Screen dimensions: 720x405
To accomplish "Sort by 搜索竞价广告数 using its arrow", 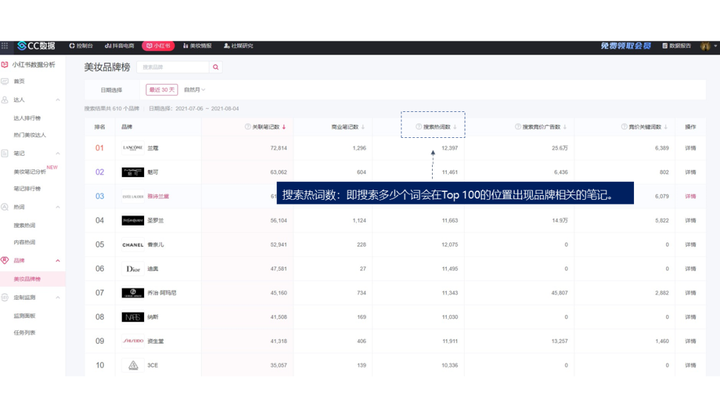I will tap(565, 127).
